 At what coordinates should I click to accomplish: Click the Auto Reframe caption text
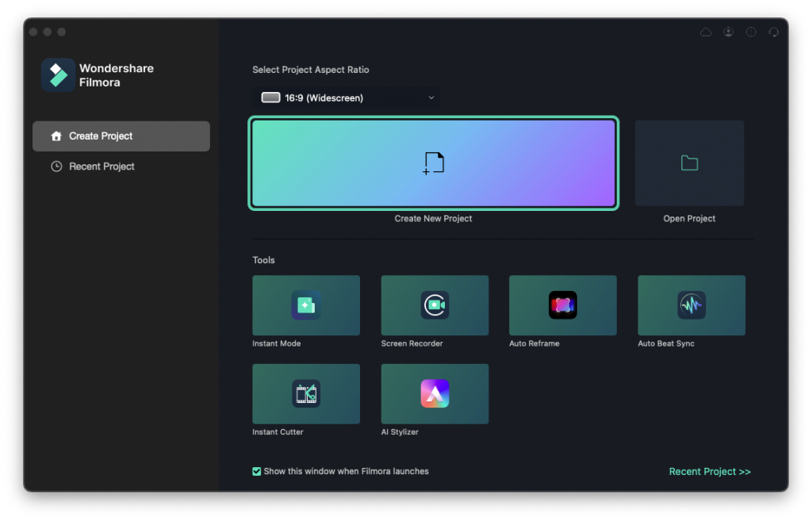coord(534,343)
